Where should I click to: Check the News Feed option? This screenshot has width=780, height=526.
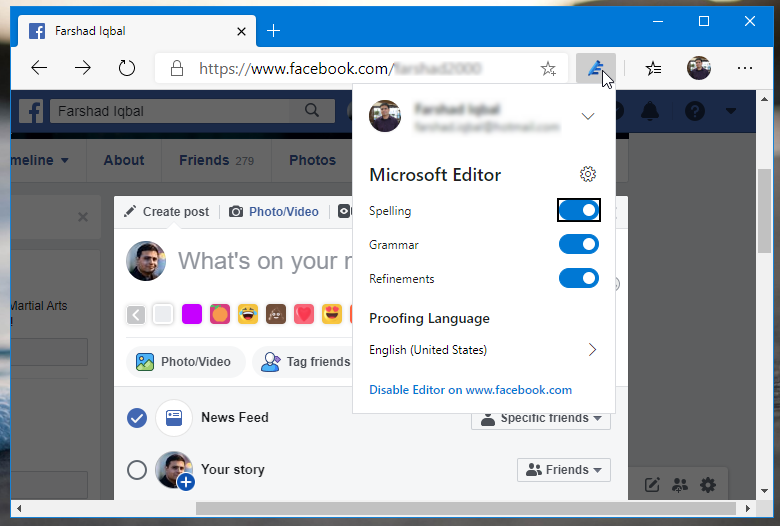[137, 418]
